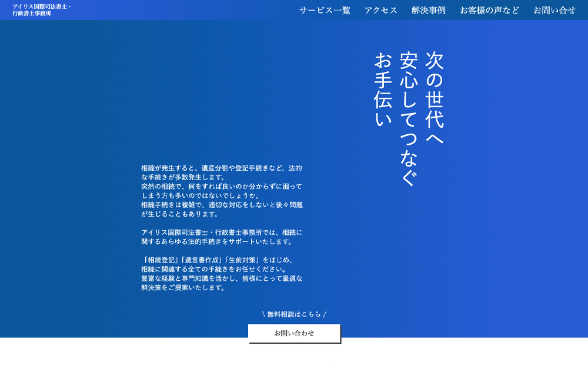The image size is (588, 365).
Task: Click the rightmost navigation item お問い合せ
Action: pos(554,10)
